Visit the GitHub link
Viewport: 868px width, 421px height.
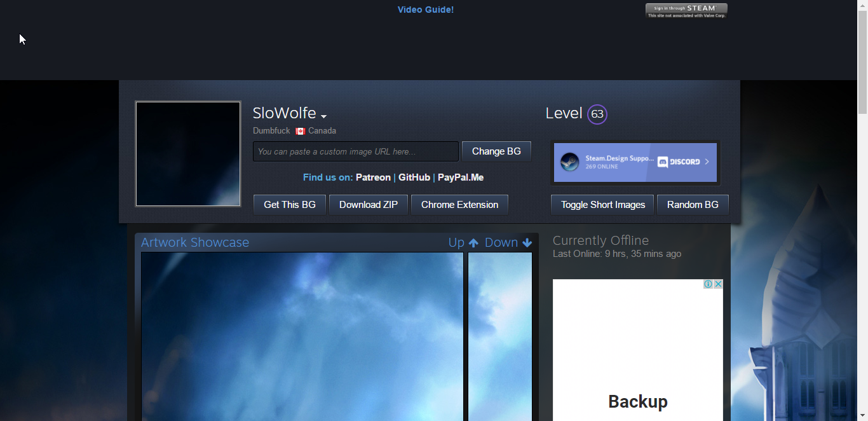414,177
